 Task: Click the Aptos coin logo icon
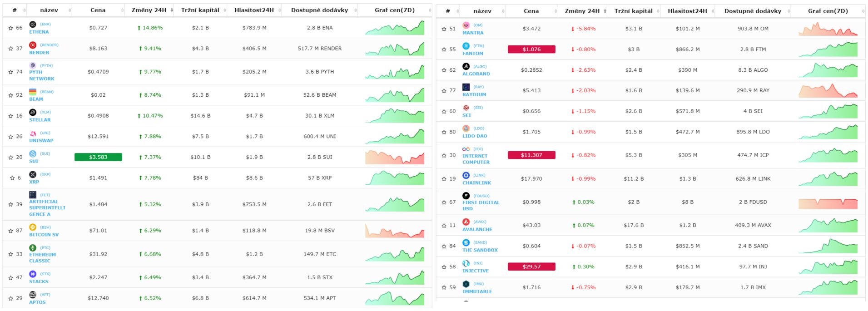tap(33, 295)
